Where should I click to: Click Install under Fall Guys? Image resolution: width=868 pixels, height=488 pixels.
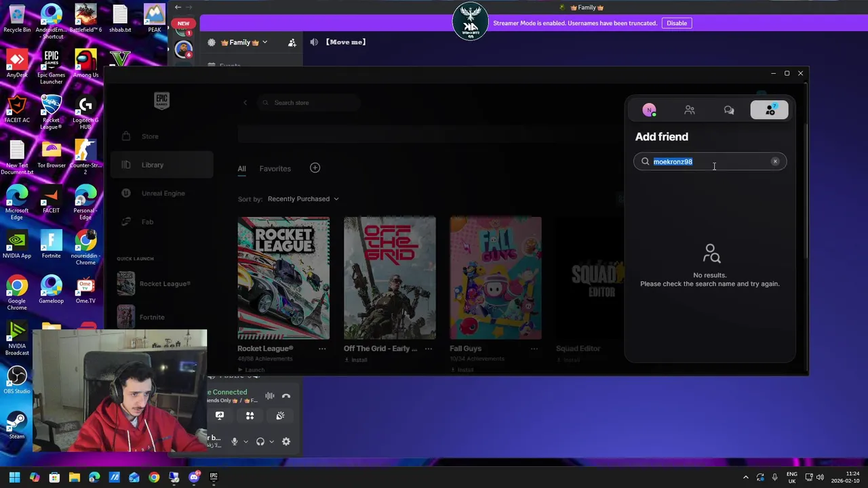point(462,369)
